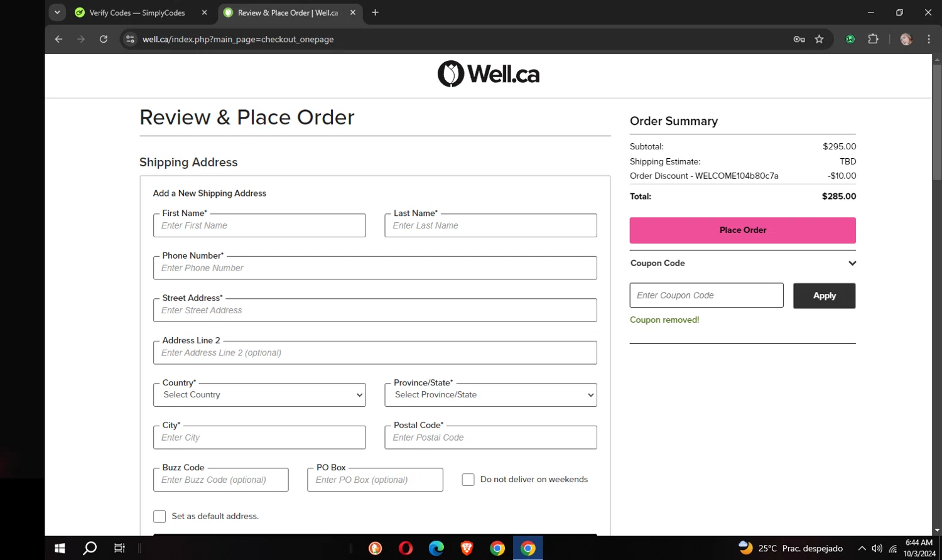Image resolution: width=942 pixels, height=560 pixels.
Task: Focus the City field
Action: click(x=259, y=438)
